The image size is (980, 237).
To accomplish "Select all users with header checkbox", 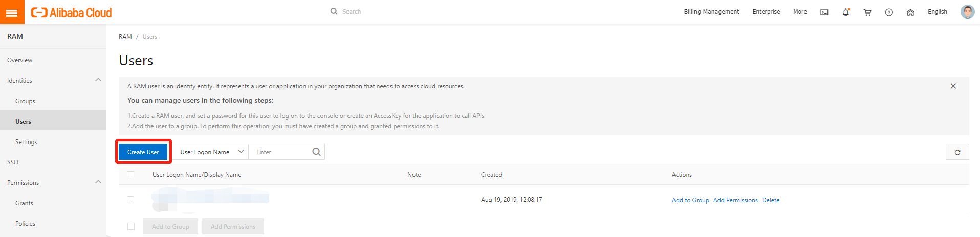I will tap(130, 175).
